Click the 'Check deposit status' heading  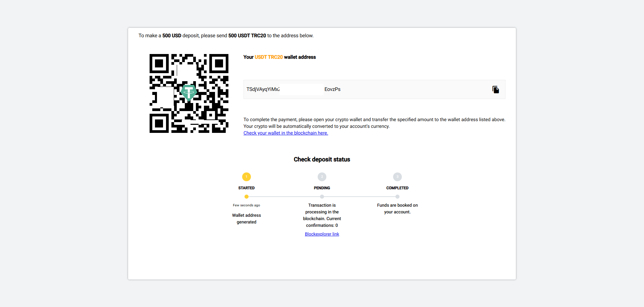[x=322, y=159]
